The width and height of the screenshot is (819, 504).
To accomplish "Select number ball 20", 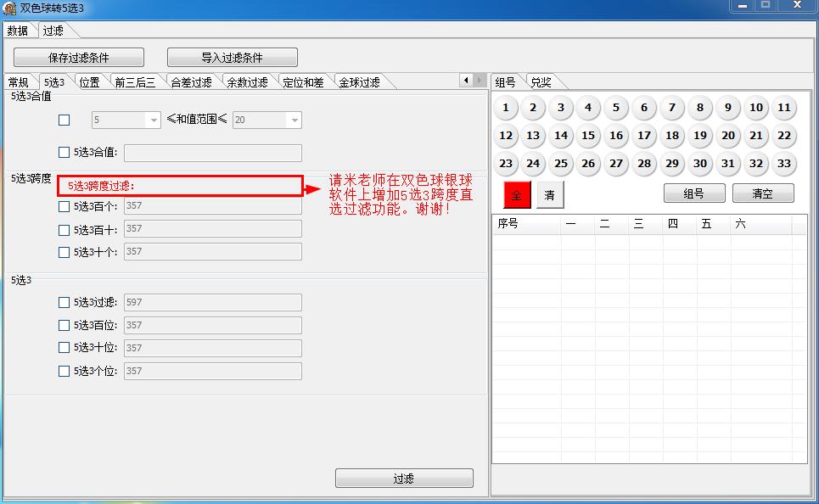I will (728, 136).
